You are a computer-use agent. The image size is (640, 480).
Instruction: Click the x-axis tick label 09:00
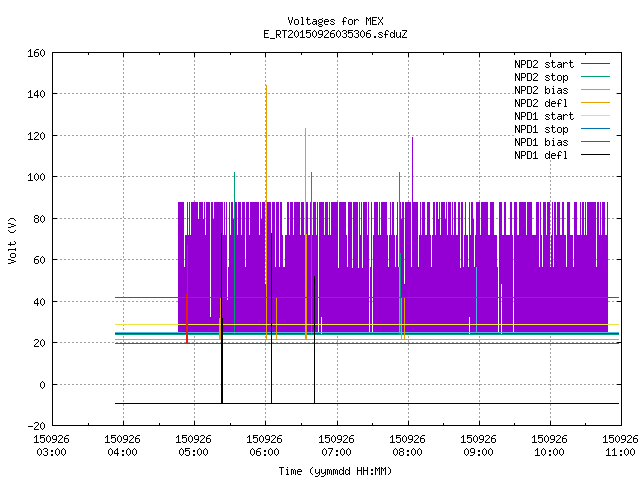coord(478,452)
